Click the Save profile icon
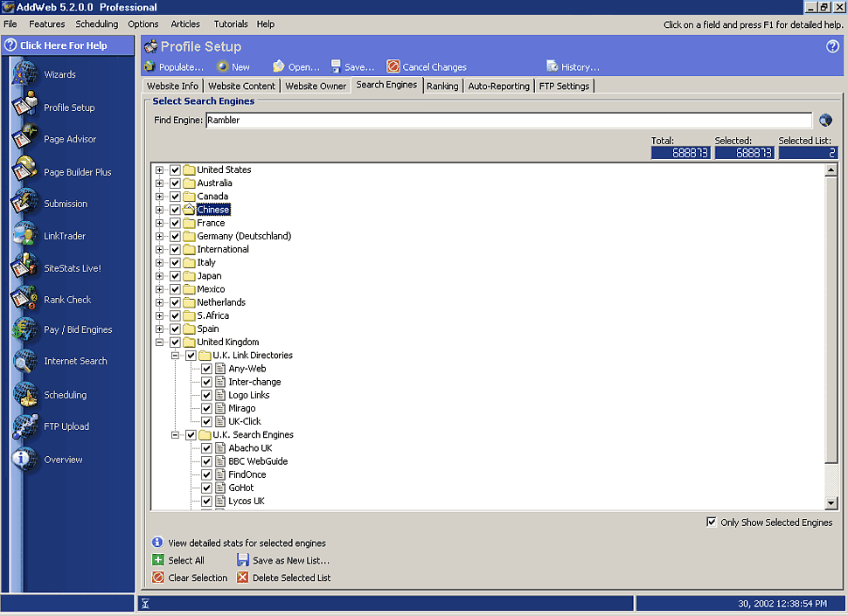Image resolution: width=848 pixels, height=616 pixels. click(336, 66)
